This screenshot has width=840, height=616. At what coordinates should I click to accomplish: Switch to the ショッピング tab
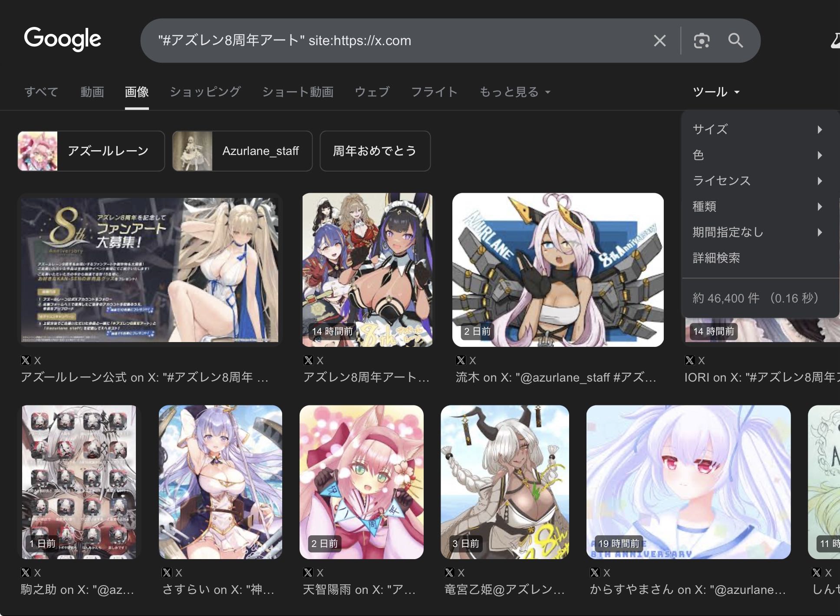(205, 92)
